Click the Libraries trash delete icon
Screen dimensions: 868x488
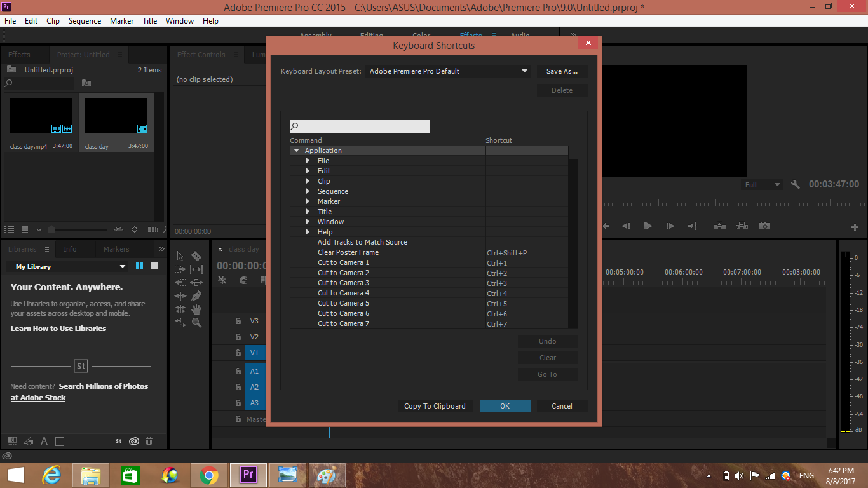pyautogui.click(x=149, y=441)
